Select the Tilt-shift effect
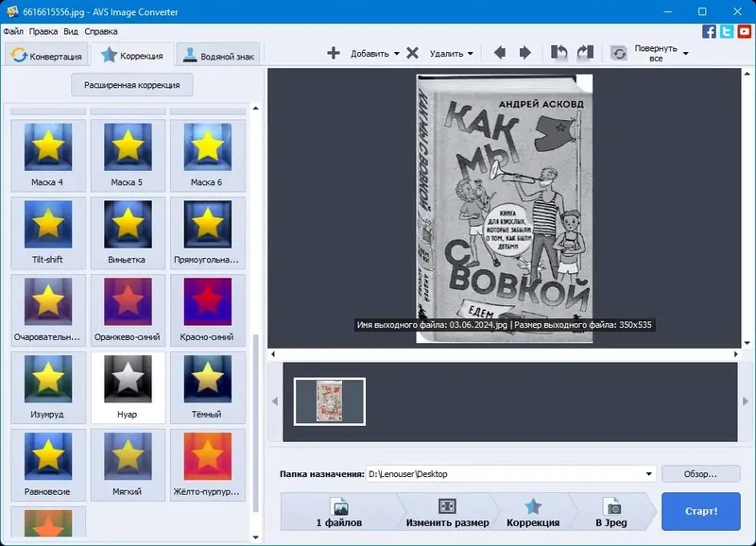This screenshot has width=756, height=546. (48, 232)
